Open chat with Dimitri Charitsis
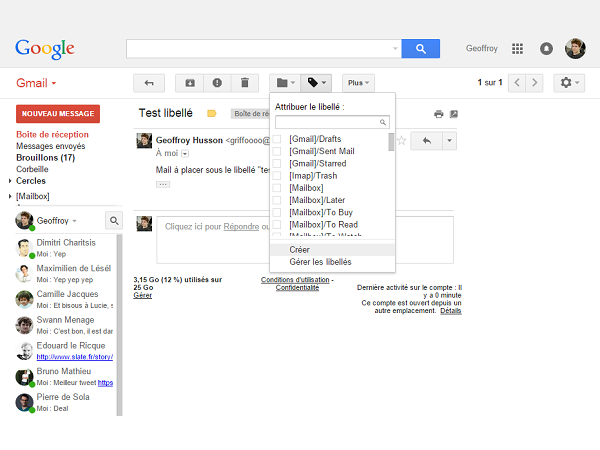 tap(65, 248)
